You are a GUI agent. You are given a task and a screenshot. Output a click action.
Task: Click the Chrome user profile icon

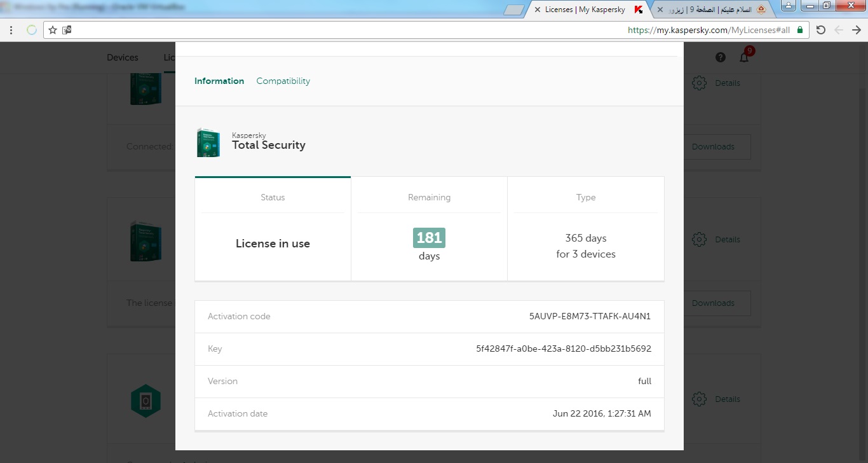(788, 6)
